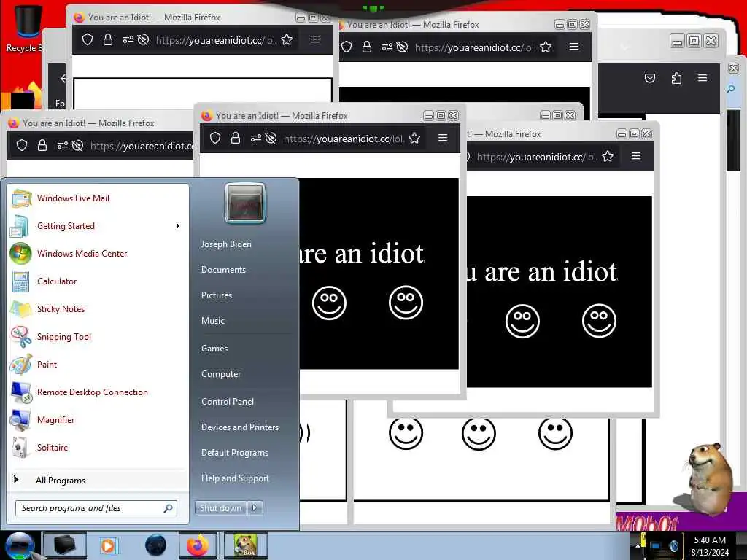The height and width of the screenshot is (560, 747).
Task: Open hamburger menu in center Firefox window
Action: click(443, 138)
